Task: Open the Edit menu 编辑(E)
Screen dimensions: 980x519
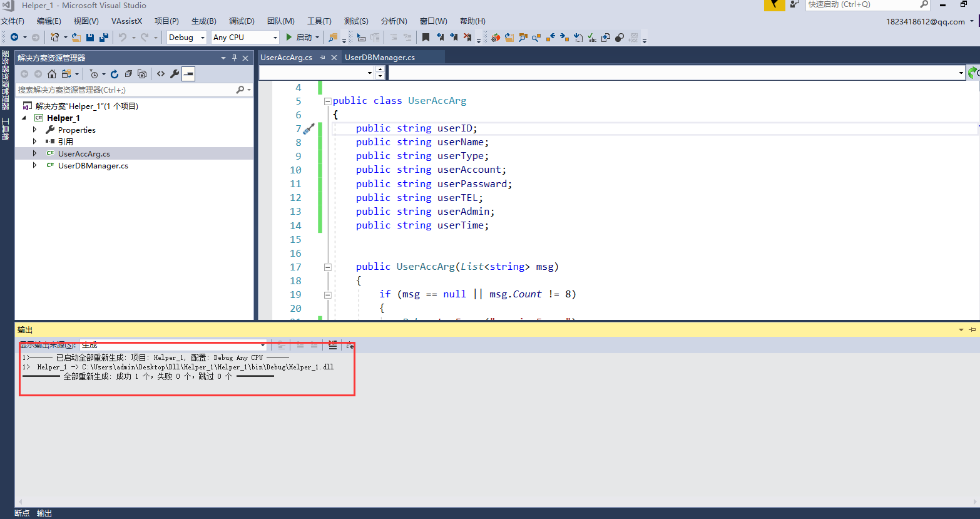Action: [49, 21]
